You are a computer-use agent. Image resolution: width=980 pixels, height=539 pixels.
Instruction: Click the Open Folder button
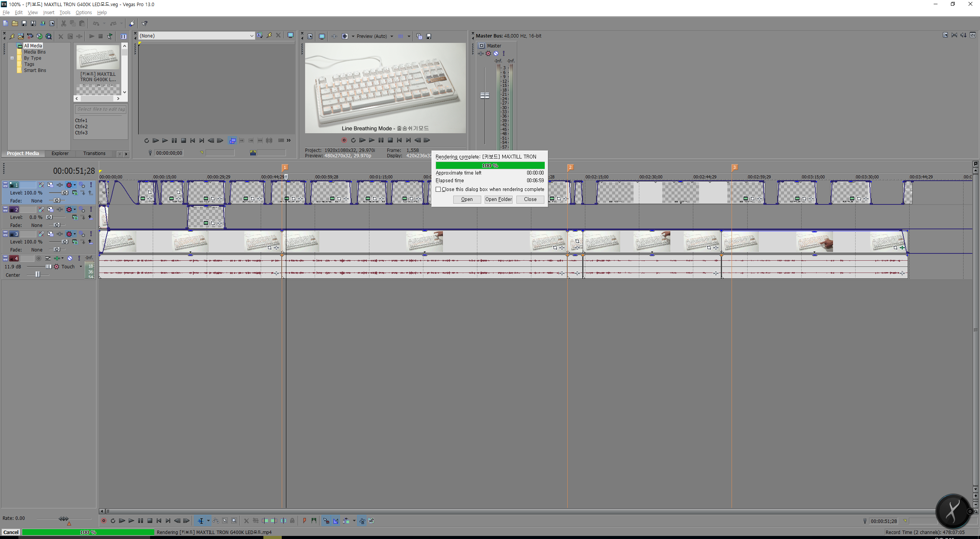tap(498, 199)
